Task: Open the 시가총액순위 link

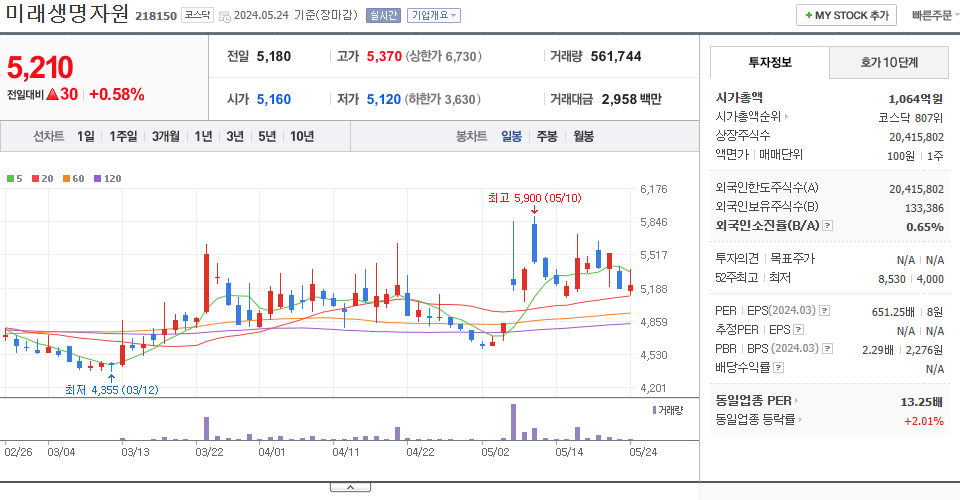Action: point(746,116)
